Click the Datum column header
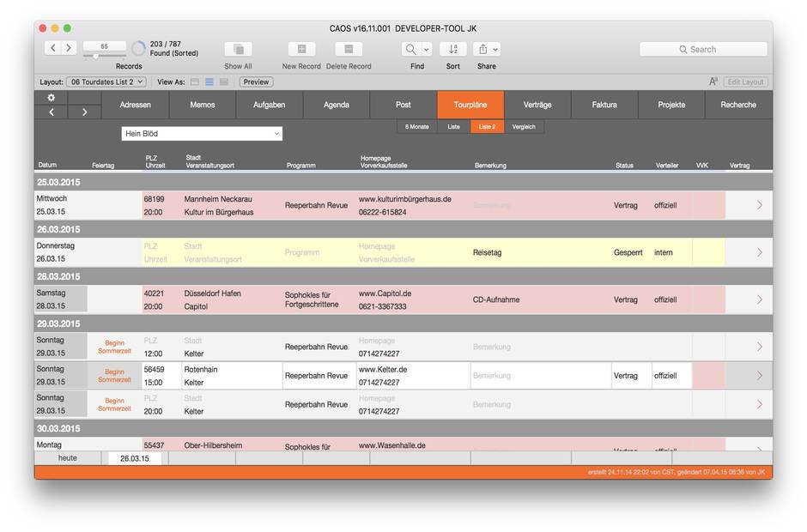The height and width of the screenshot is (532, 807). (47, 165)
